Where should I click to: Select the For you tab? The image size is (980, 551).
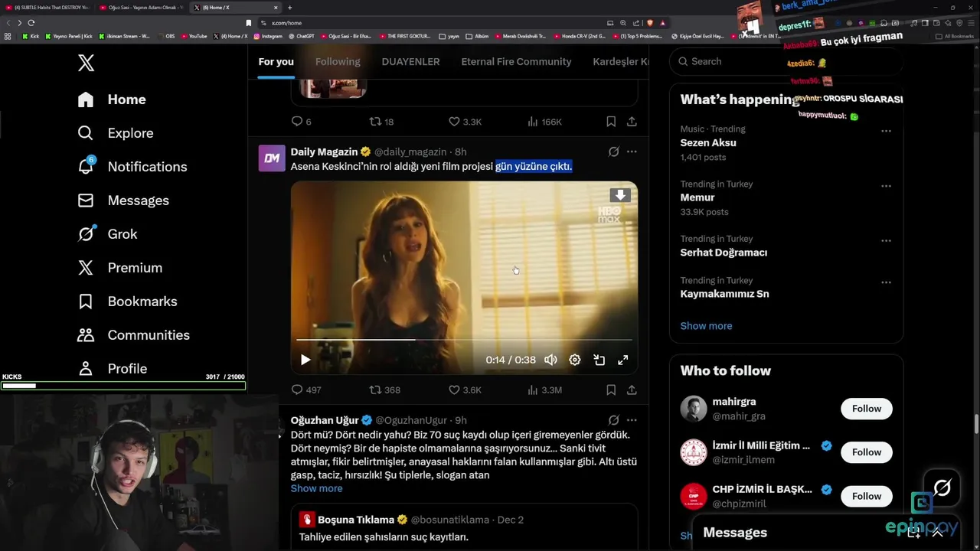[x=276, y=61]
